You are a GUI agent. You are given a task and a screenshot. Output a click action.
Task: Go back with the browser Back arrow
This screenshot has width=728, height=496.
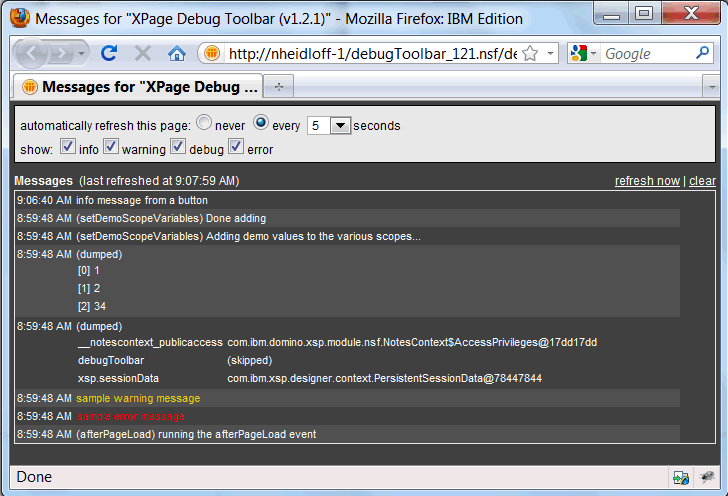[31, 53]
